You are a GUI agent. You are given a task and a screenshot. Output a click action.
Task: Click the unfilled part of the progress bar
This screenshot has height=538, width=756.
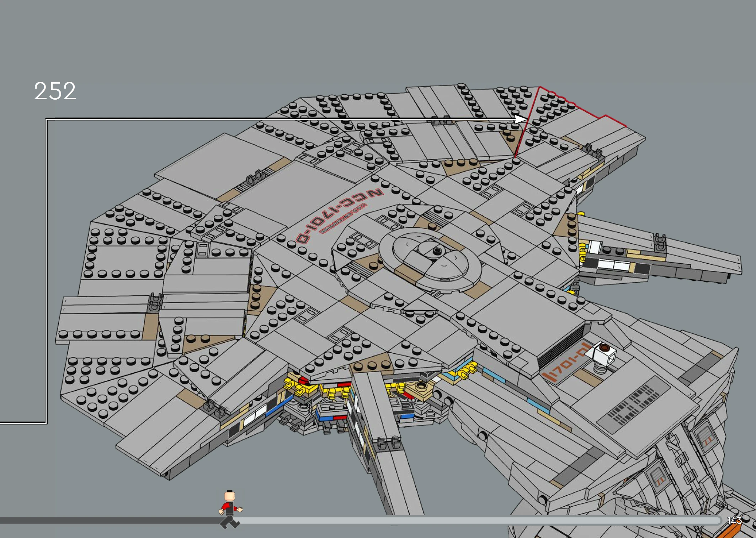[x=462, y=521]
